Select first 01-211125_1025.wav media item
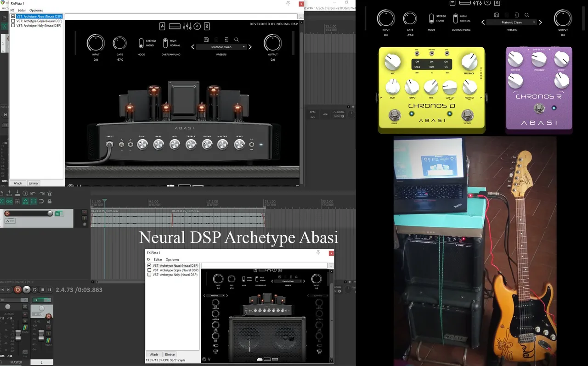Image resolution: width=588 pixels, height=366 pixels. [131, 218]
